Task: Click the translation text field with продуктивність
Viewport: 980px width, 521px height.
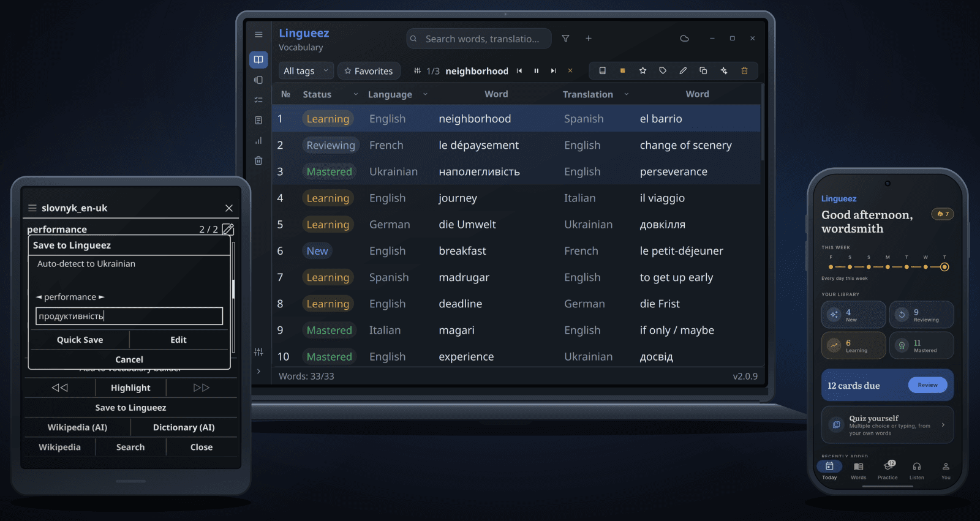Action: (x=129, y=316)
